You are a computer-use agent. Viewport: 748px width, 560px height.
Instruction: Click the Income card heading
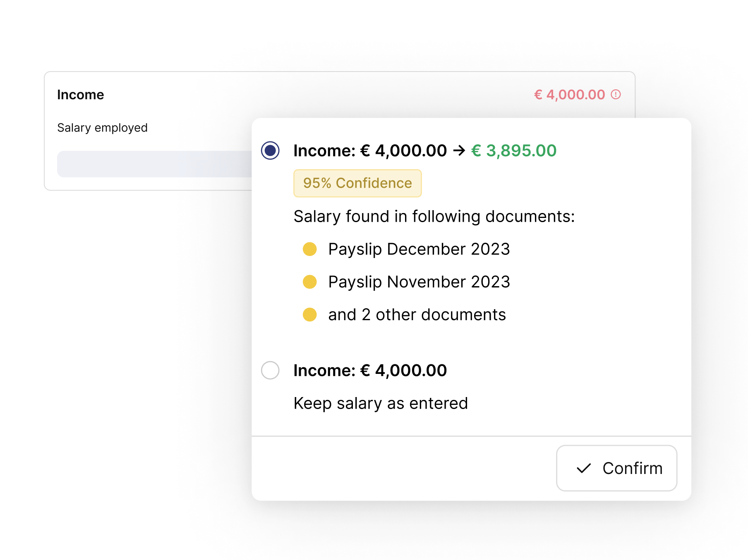click(x=81, y=95)
